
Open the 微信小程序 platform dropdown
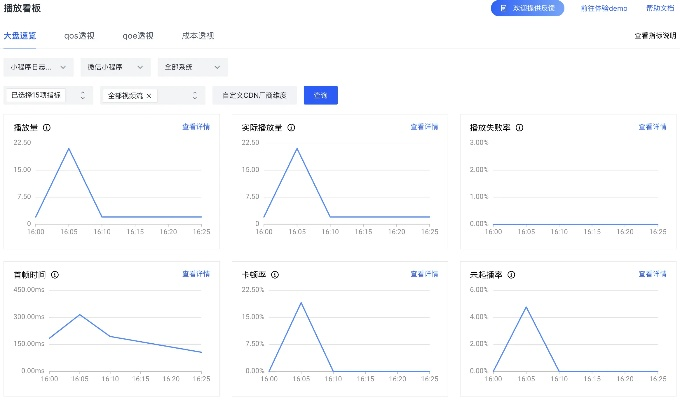point(114,67)
